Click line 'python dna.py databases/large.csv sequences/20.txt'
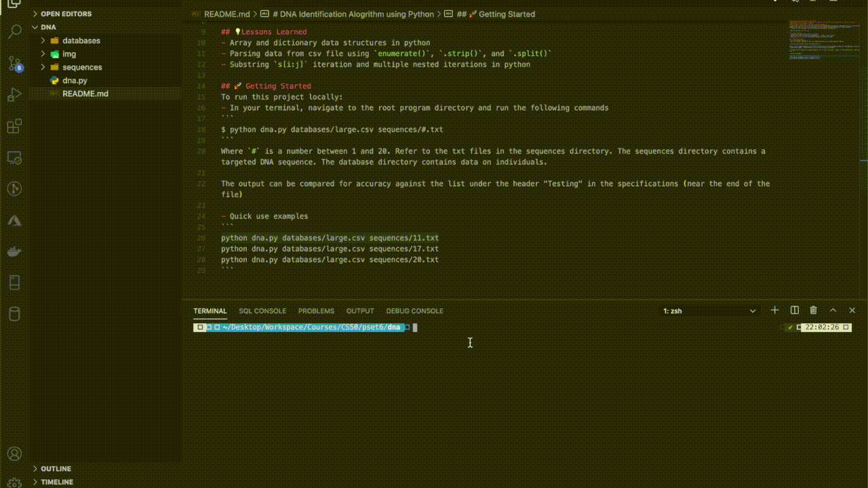868x488 pixels. pyautogui.click(x=330, y=260)
